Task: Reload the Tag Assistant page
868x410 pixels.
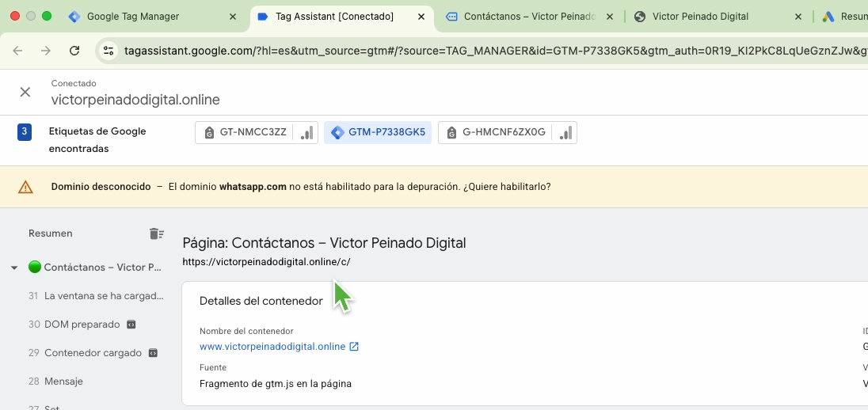Action: coord(74,51)
